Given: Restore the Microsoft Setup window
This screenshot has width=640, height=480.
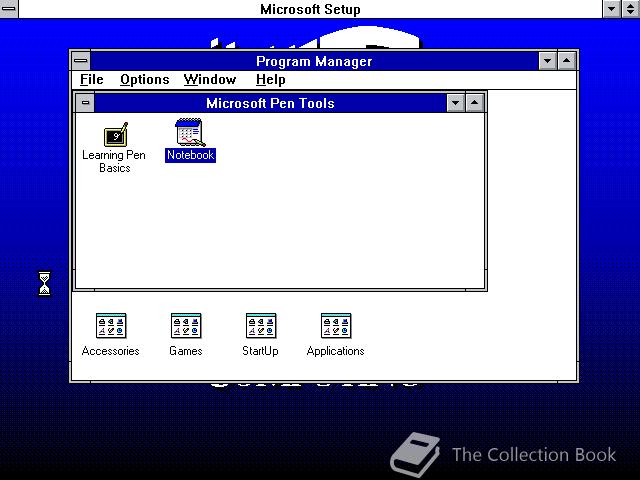Looking at the screenshot, I should click(631, 9).
